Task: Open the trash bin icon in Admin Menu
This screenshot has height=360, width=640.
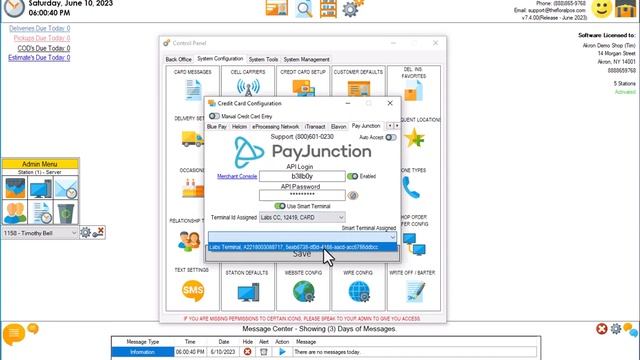Action: coord(65,212)
